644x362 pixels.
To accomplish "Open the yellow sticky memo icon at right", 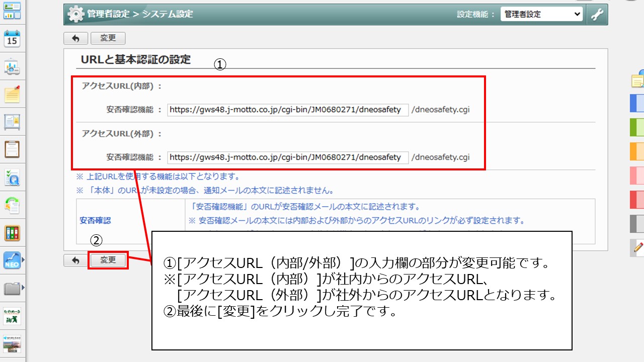I will [x=638, y=79].
